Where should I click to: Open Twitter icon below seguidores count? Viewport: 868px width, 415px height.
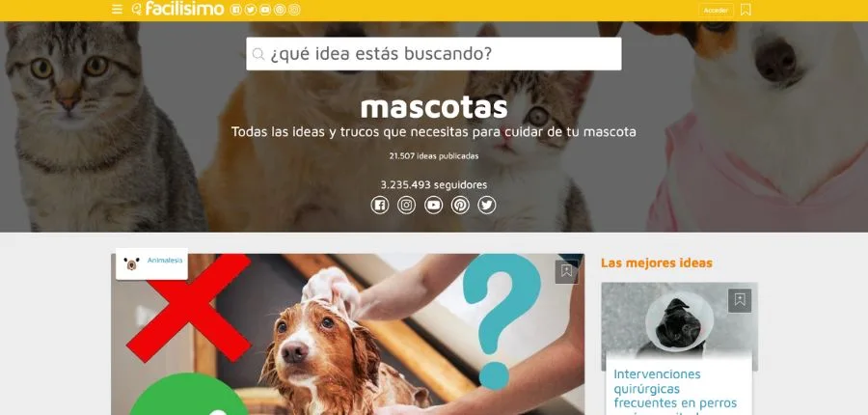[x=487, y=205]
